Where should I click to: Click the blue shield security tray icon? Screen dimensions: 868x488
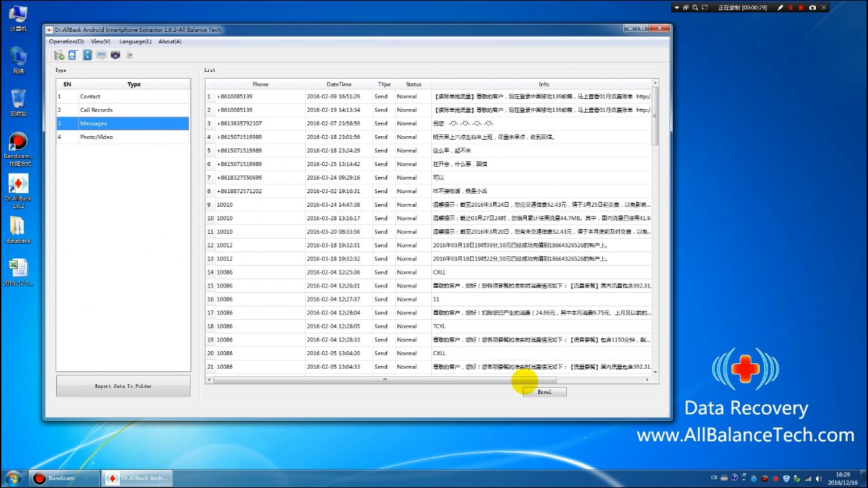(x=786, y=479)
